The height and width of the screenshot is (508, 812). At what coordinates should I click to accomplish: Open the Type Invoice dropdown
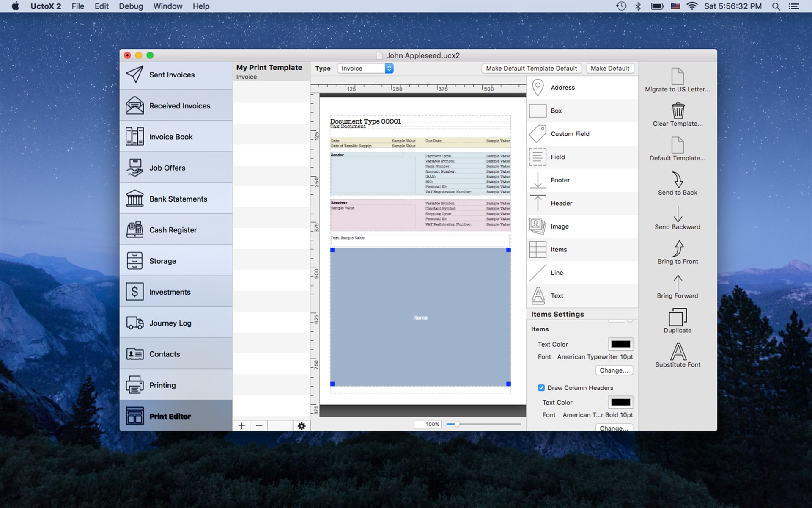point(365,68)
